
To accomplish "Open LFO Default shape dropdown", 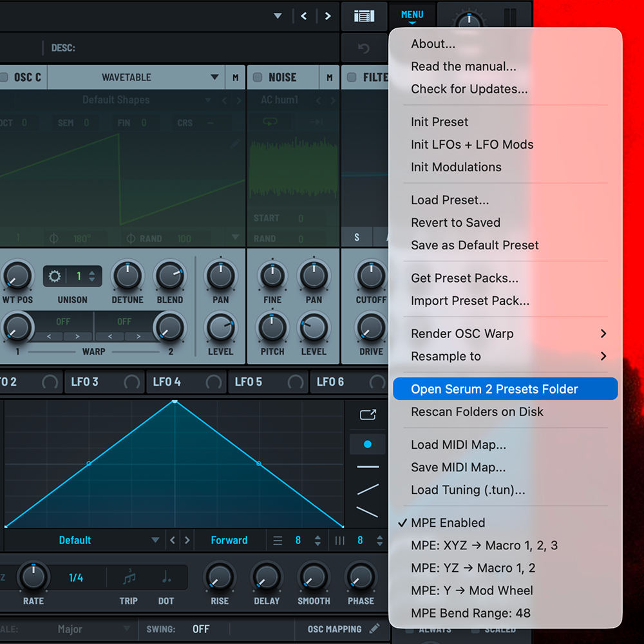I will (84, 540).
